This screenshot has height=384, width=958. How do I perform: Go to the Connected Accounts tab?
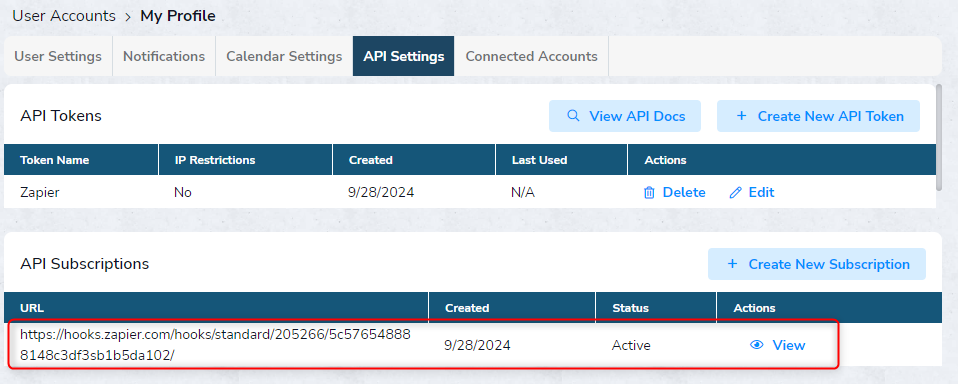(x=532, y=56)
